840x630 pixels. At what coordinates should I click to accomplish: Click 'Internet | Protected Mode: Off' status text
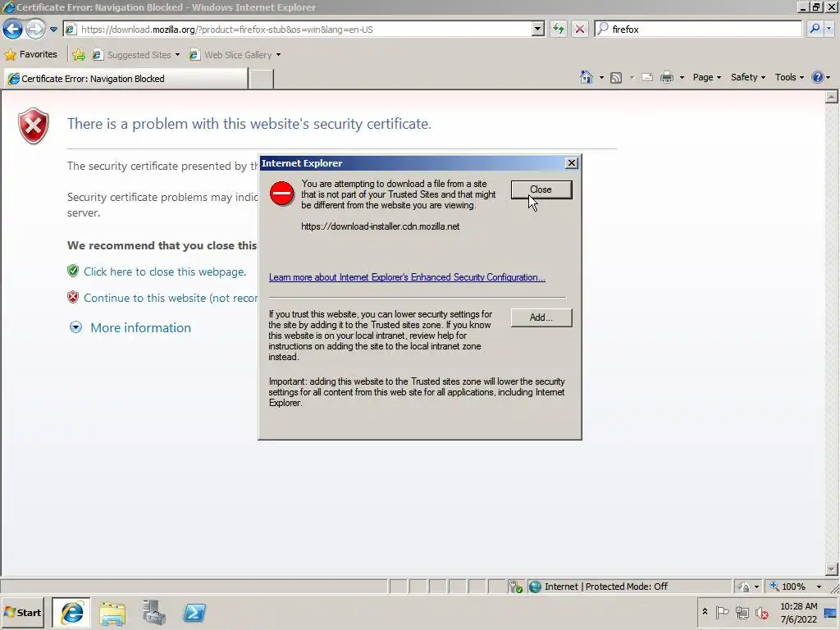(x=606, y=587)
